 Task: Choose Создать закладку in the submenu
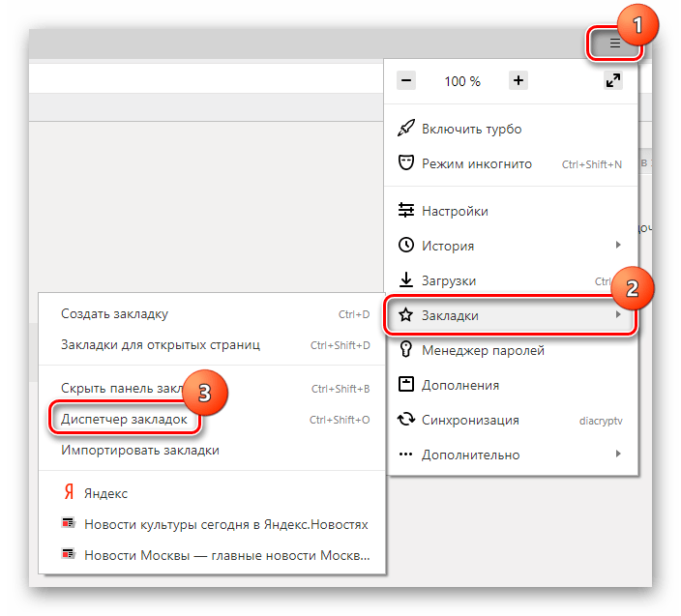click(x=212, y=314)
